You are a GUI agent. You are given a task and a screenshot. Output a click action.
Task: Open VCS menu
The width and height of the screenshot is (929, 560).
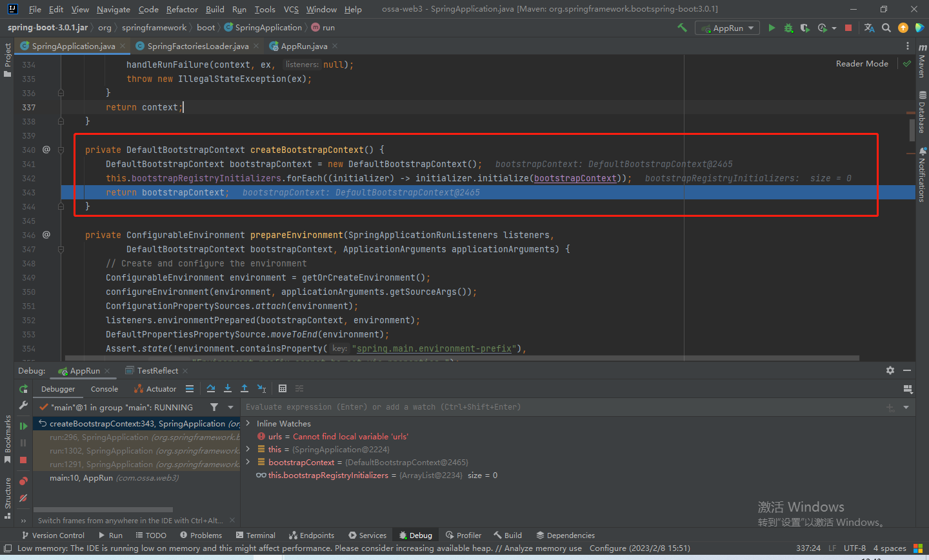point(291,9)
